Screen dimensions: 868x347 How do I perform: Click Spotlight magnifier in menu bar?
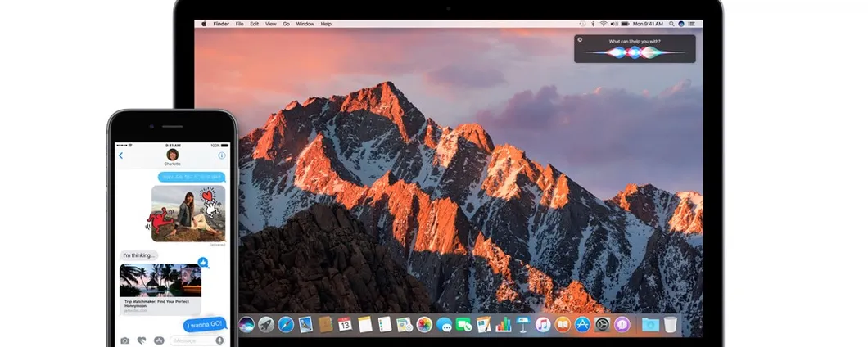[x=671, y=24]
